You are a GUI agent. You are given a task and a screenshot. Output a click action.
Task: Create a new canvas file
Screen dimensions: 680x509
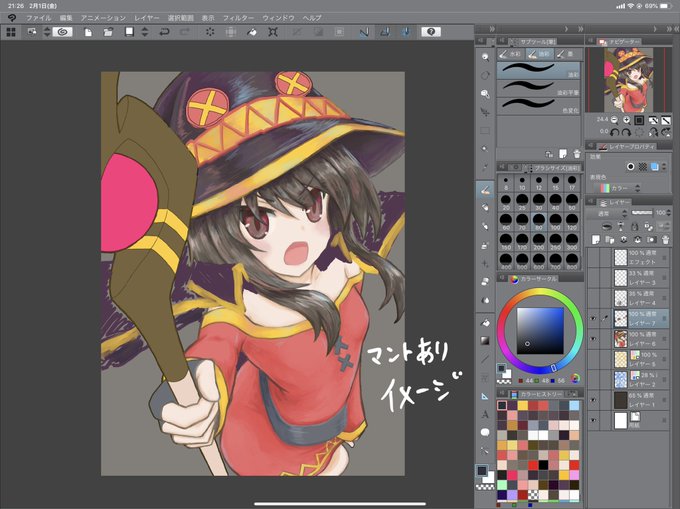point(88,32)
